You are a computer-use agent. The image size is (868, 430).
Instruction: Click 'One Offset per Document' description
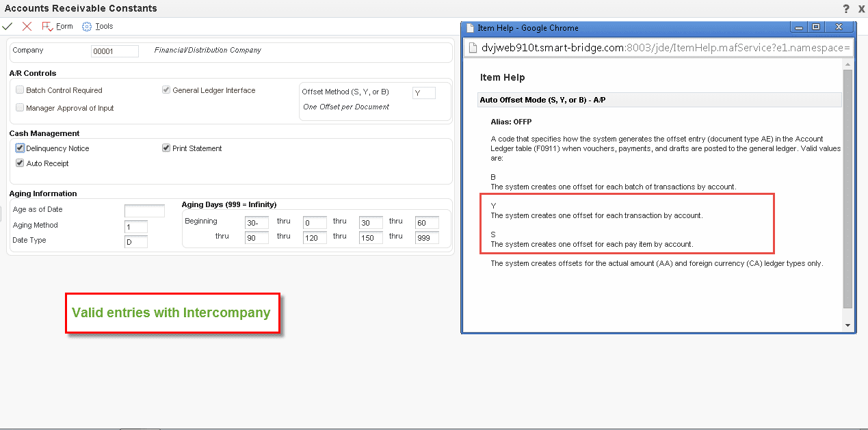[346, 107]
